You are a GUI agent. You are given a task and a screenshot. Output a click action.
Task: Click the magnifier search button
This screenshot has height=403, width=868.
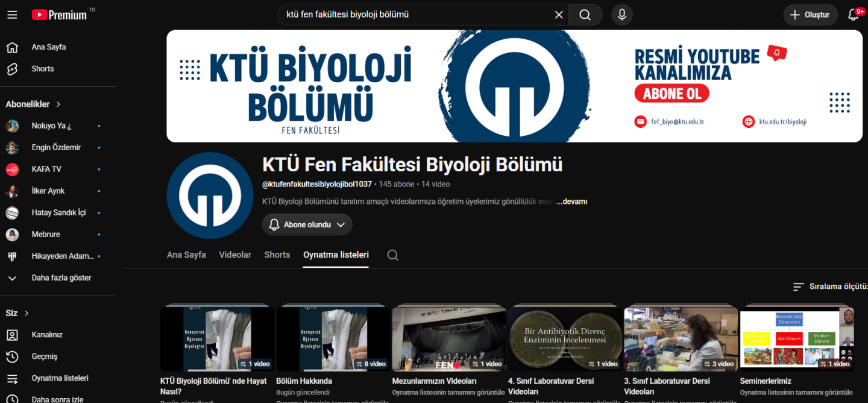click(x=585, y=14)
